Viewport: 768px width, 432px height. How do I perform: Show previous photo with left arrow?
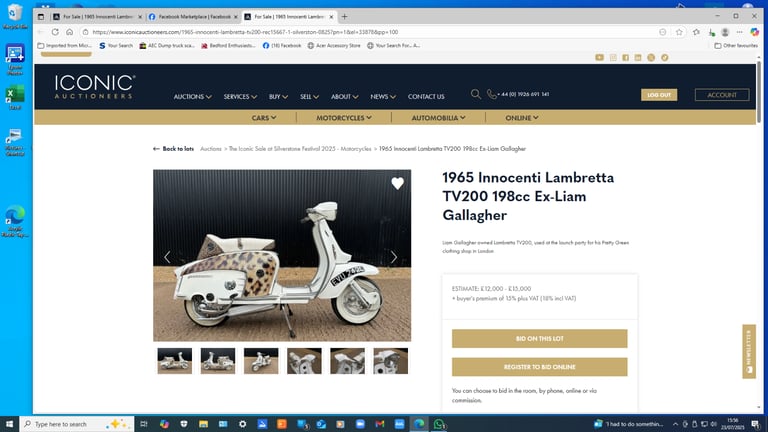168,257
